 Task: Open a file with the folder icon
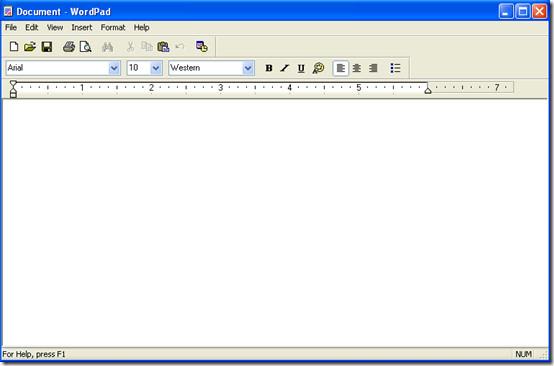(x=30, y=47)
